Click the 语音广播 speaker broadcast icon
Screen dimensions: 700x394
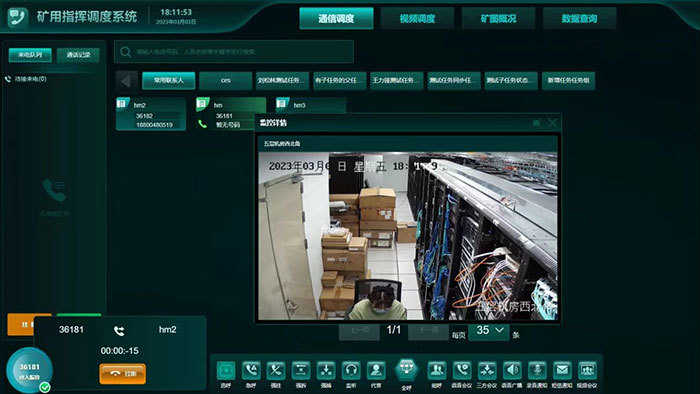click(512, 370)
